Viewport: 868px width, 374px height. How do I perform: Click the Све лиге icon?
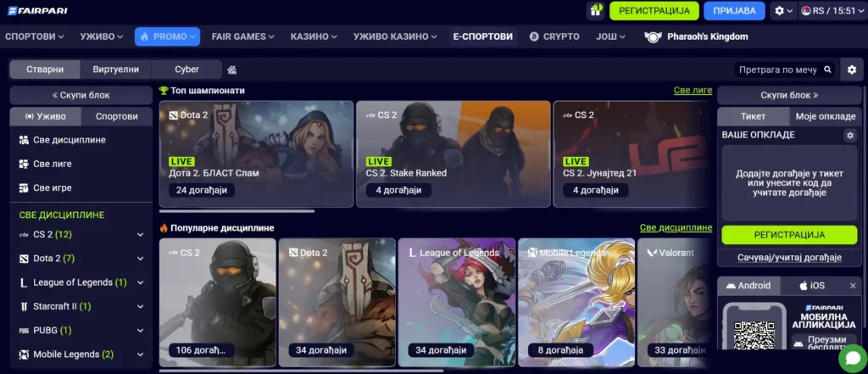[x=24, y=164]
